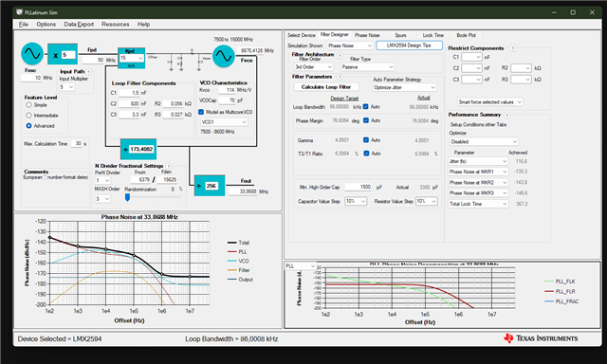Open the Filter Architecture help icon

click(340, 55)
